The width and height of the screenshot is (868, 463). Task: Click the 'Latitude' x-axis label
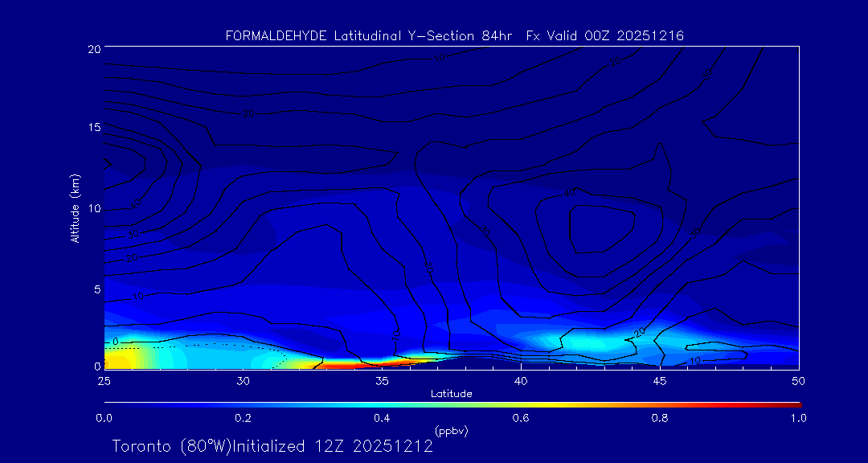[451, 393]
